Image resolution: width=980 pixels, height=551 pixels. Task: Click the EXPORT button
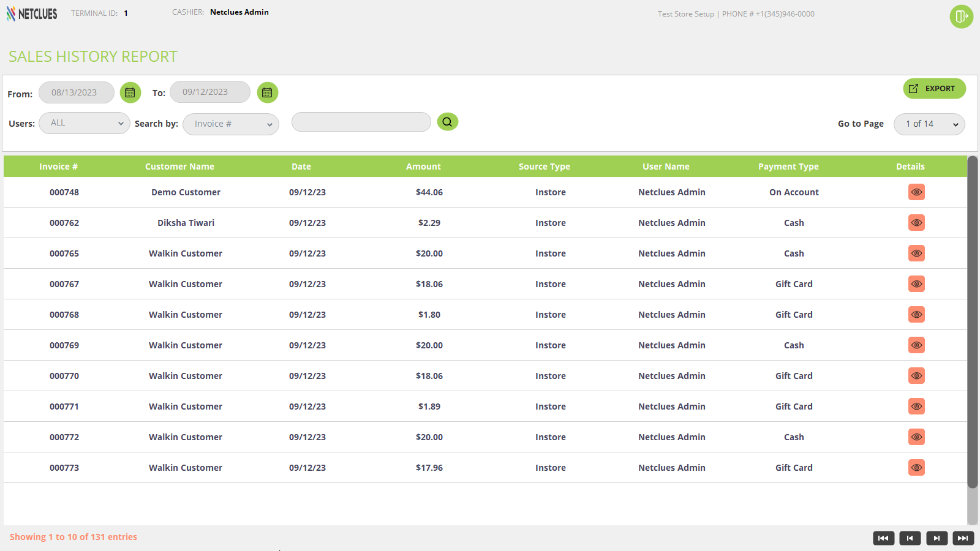pyautogui.click(x=934, y=89)
